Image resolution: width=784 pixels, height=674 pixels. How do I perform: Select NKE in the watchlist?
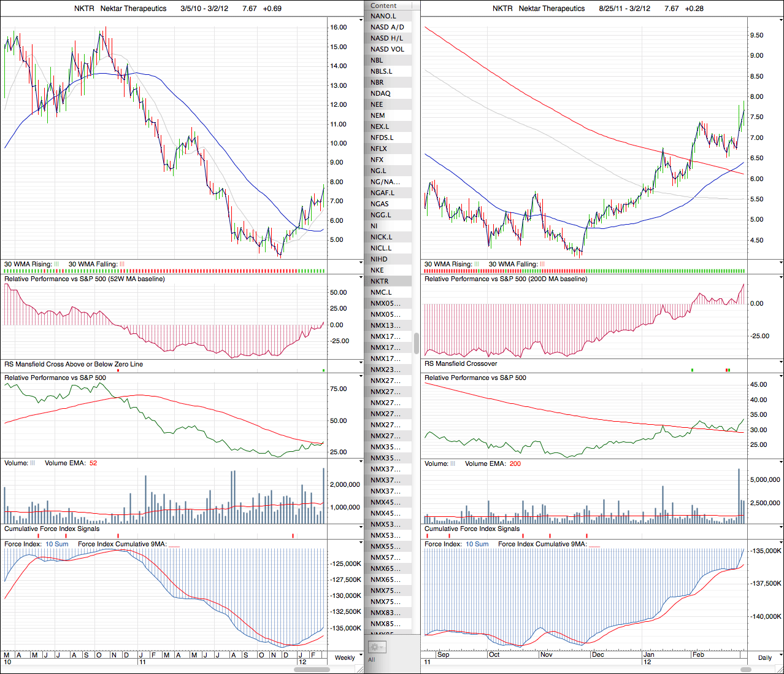point(377,270)
